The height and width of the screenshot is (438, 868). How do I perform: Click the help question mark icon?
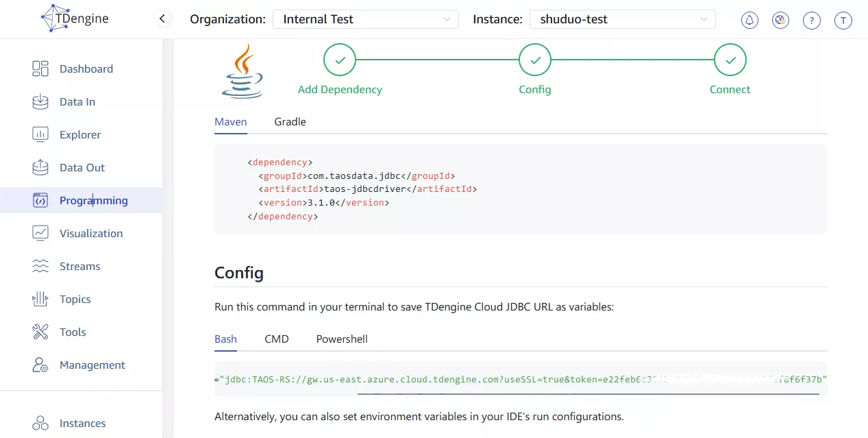[812, 20]
